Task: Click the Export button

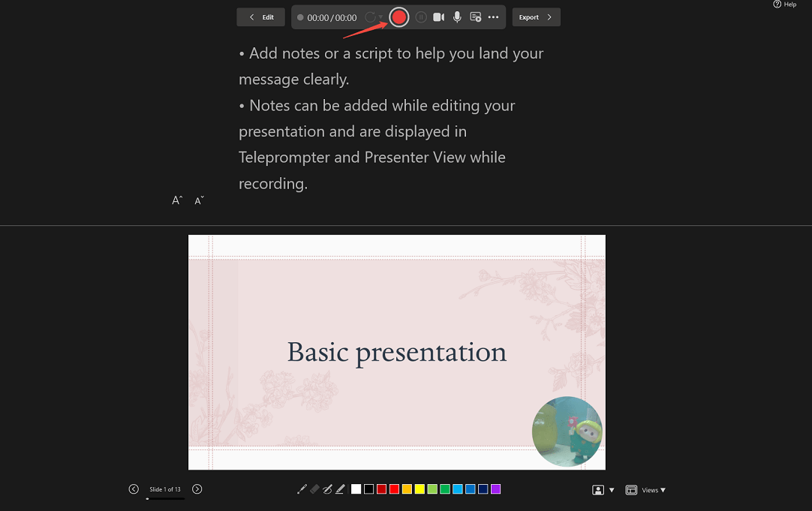Action: tap(536, 17)
